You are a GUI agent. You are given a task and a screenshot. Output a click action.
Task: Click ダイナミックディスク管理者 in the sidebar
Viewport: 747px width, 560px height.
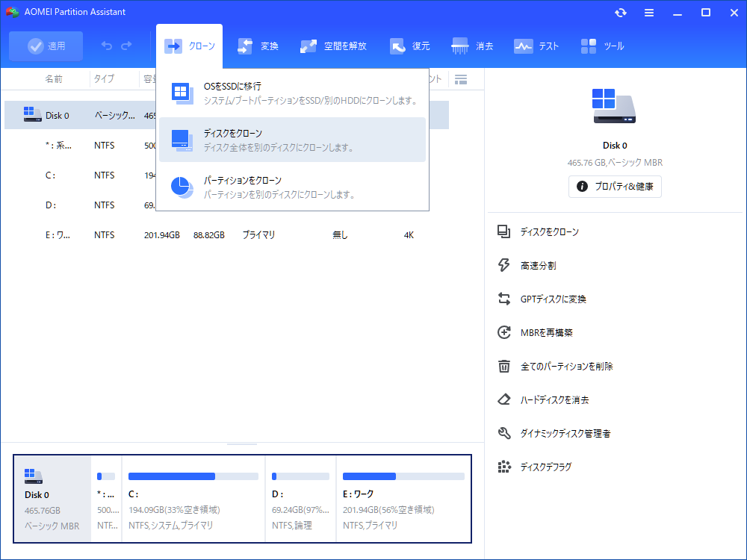tap(565, 433)
